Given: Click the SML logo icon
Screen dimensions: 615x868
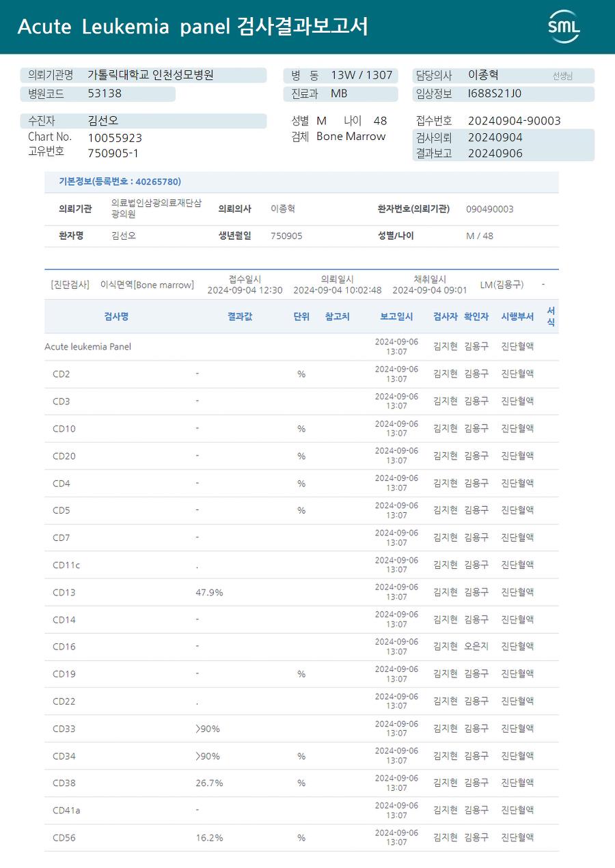Looking at the screenshot, I should (x=564, y=27).
